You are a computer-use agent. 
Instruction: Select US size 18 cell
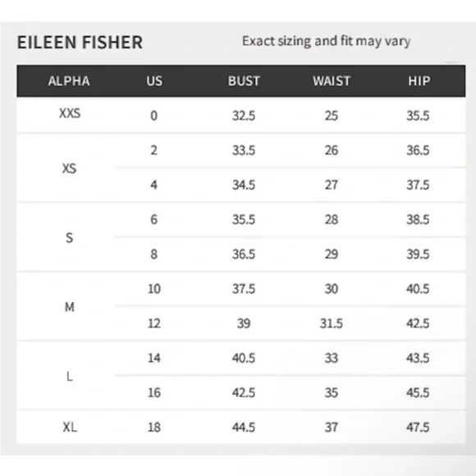154,427
